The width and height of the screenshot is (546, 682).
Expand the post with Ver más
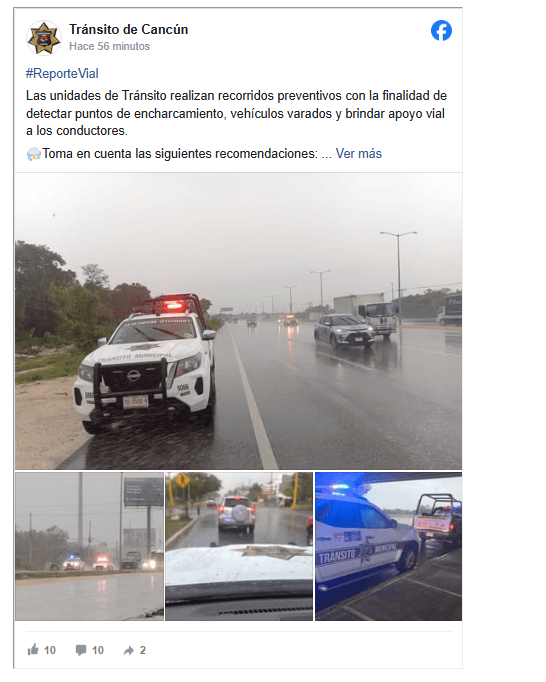358,154
